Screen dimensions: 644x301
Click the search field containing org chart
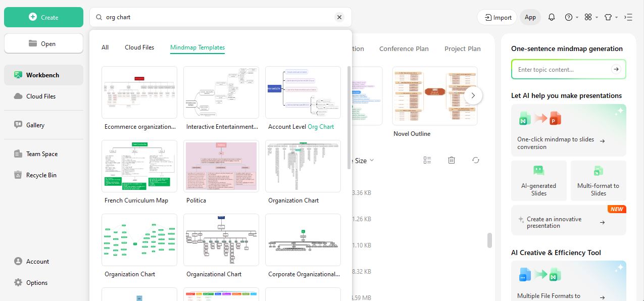221,17
